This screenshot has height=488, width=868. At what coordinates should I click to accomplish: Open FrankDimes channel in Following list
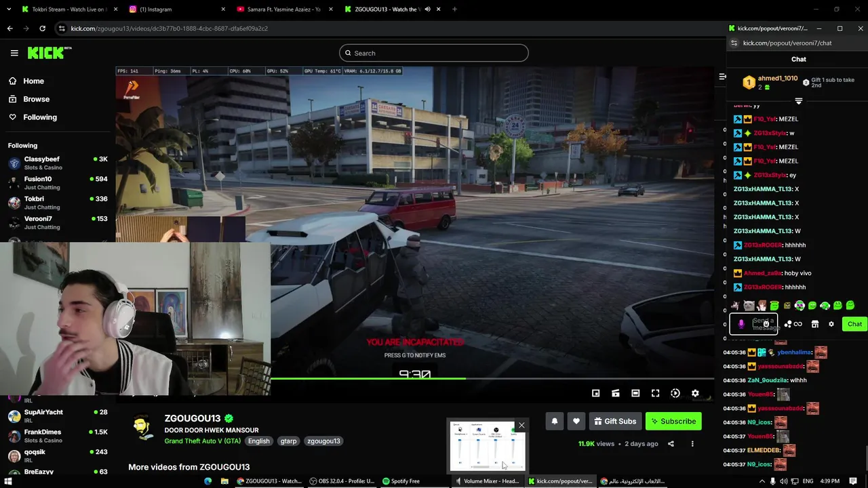pyautogui.click(x=58, y=435)
